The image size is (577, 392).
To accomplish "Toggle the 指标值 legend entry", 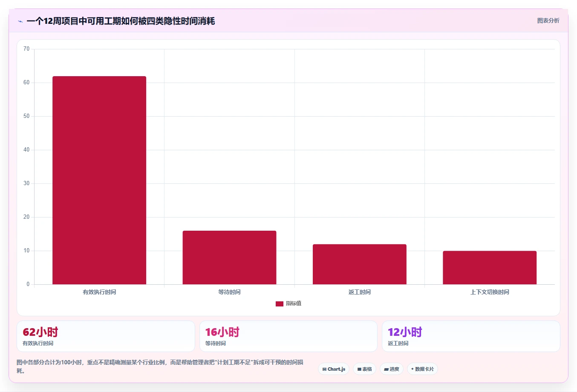I will pyautogui.click(x=288, y=303).
